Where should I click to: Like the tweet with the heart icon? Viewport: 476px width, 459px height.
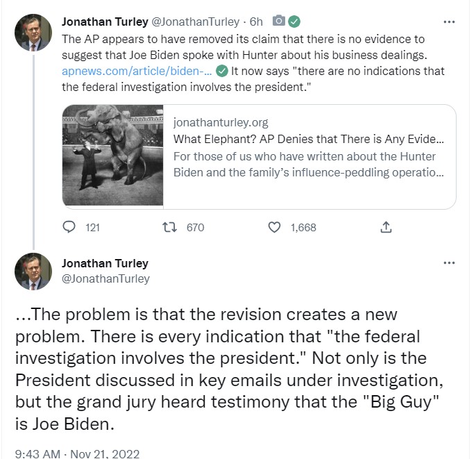[x=274, y=227]
